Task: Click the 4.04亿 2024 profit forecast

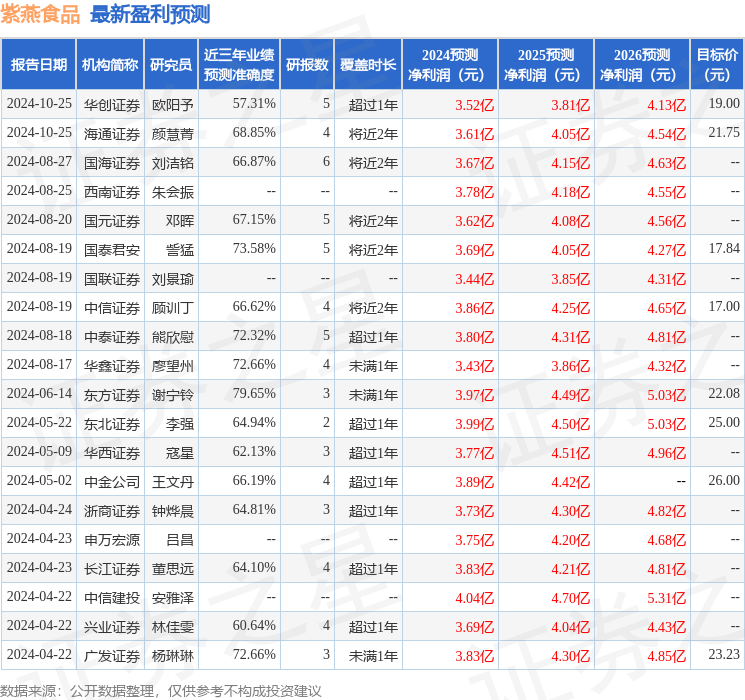Action: 474,598
